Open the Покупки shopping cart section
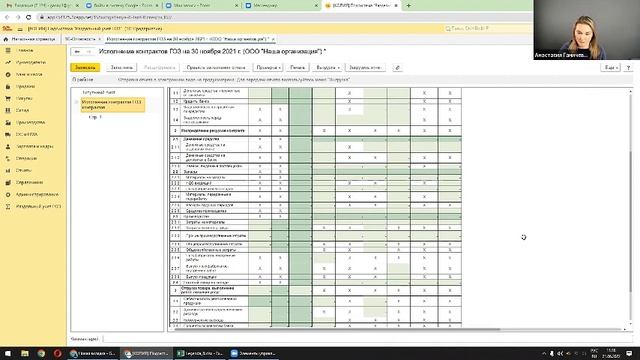Screen dimensions: 640x360 (x=24, y=98)
